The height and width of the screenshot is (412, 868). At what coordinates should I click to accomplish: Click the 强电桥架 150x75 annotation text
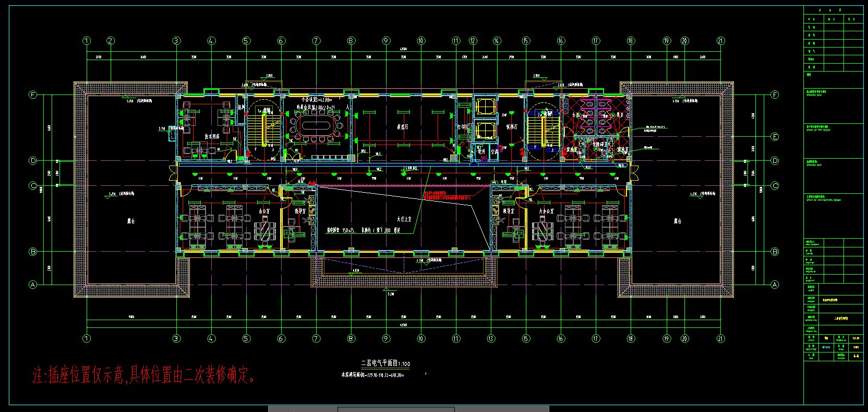[x=363, y=230]
